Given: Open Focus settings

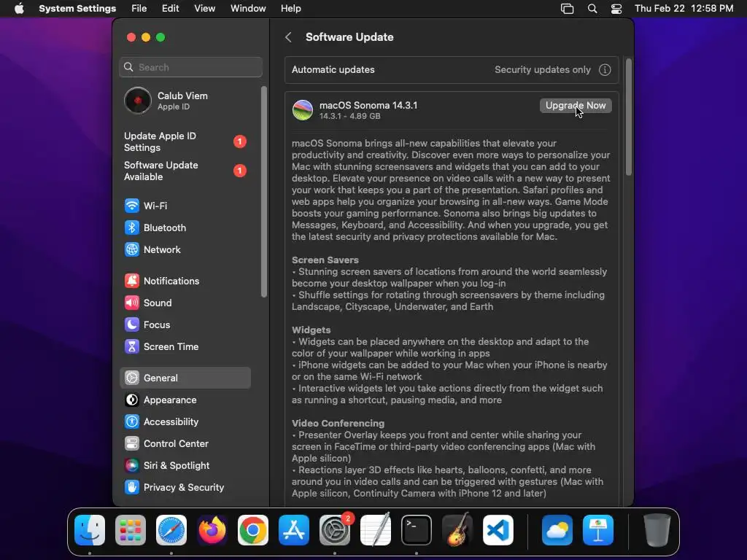Looking at the screenshot, I should pyautogui.click(x=185, y=324).
